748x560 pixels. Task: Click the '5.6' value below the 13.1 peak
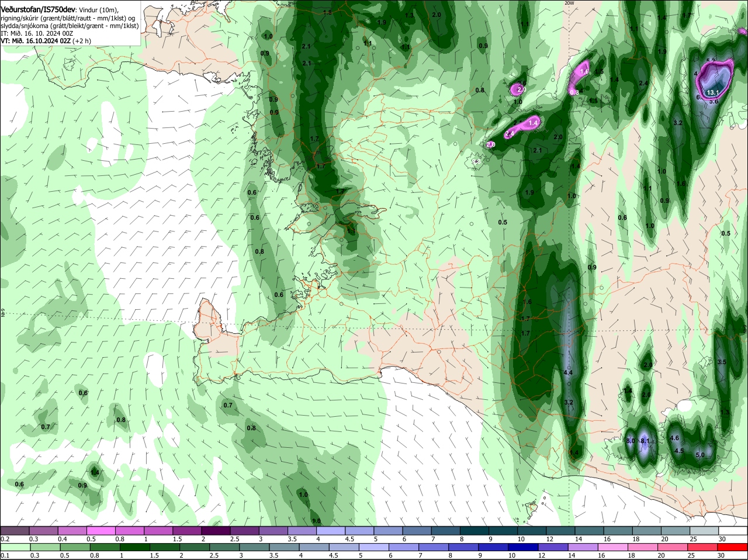pos(714,101)
